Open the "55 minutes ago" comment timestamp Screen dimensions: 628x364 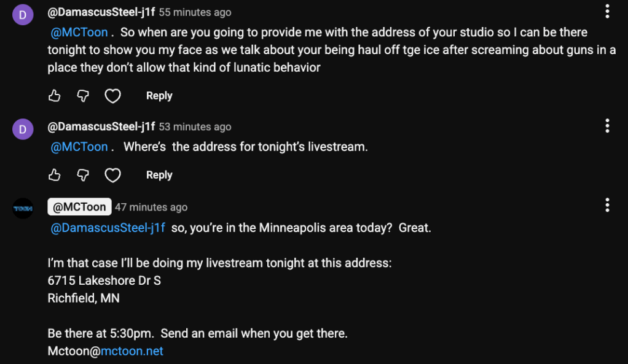click(x=195, y=12)
